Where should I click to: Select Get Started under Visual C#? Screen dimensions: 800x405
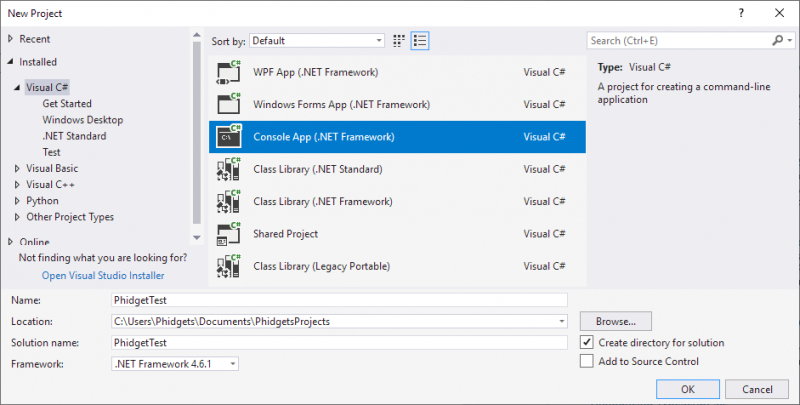pos(67,104)
